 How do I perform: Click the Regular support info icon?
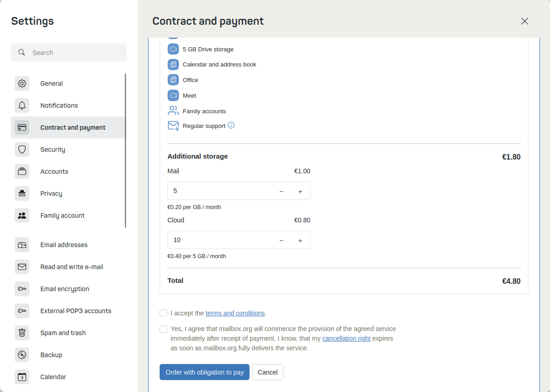pos(231,125)
